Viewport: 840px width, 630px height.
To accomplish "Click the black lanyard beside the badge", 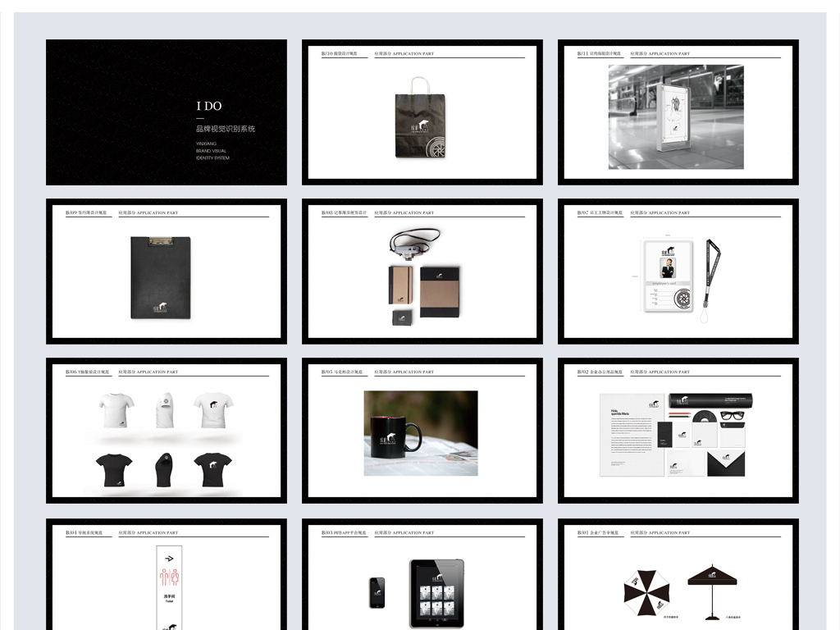I will [x=711, y=281].
